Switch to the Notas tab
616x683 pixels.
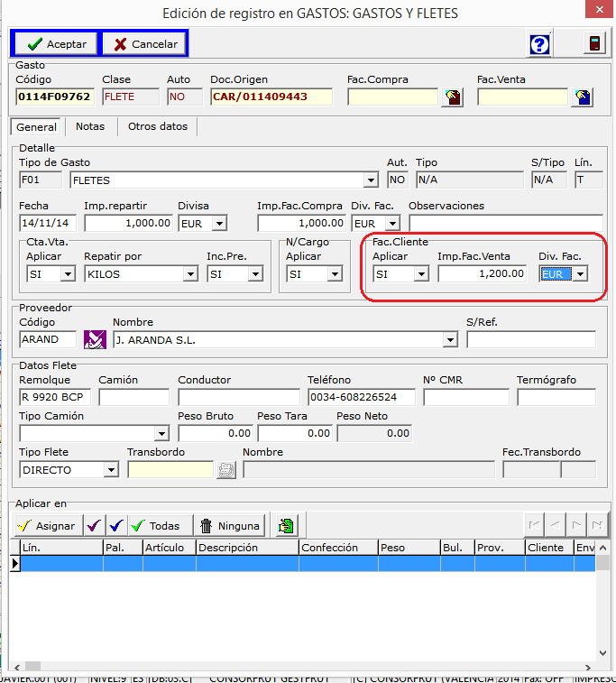[x=90, y=127]
